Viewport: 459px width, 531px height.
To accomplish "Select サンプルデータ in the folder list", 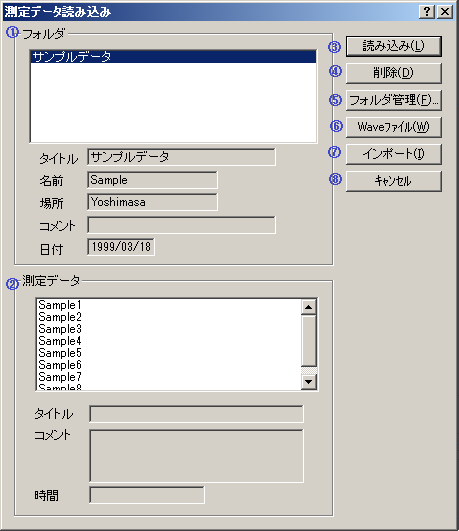I will (x=173, y=57).
